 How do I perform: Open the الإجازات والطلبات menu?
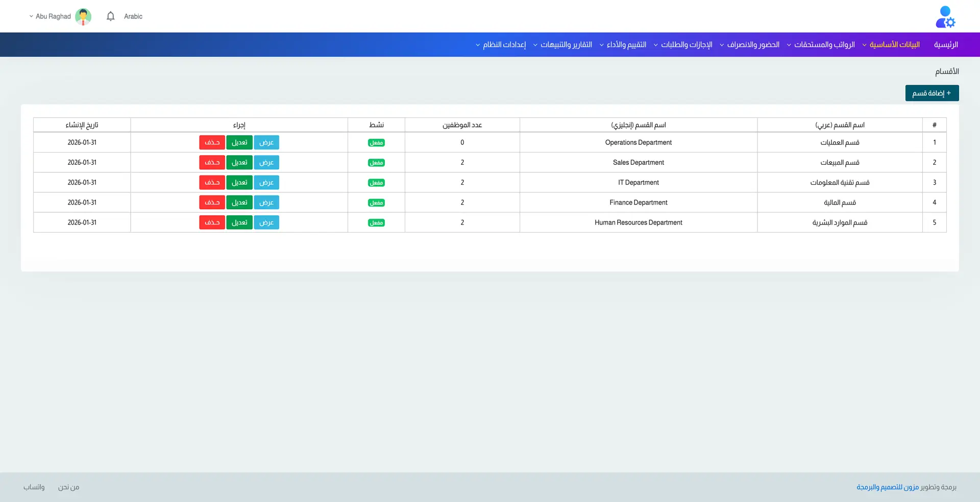point(686,45)
